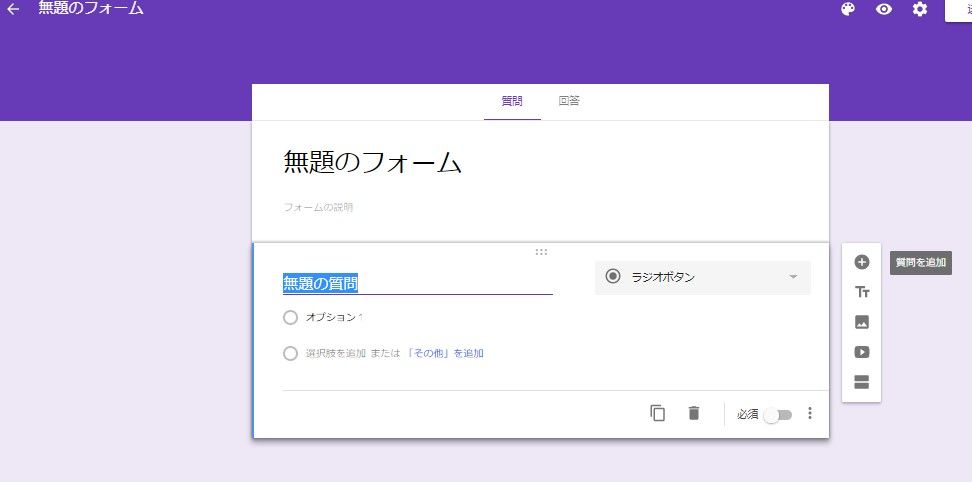Open the ラジオボタン question type dropdown
The height and width of the screenshot is (482, 972).
(702, 277)
